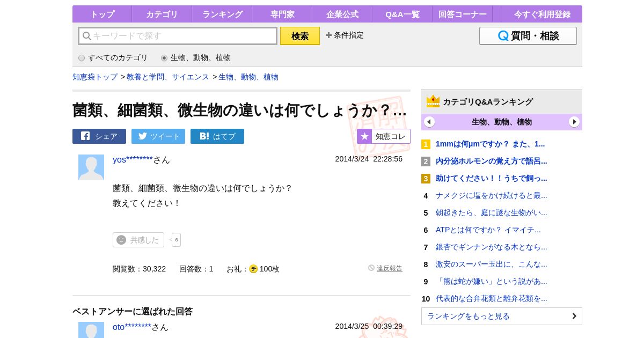Go to next ranking category arrow
644x338 pixels.
(574, 122)
